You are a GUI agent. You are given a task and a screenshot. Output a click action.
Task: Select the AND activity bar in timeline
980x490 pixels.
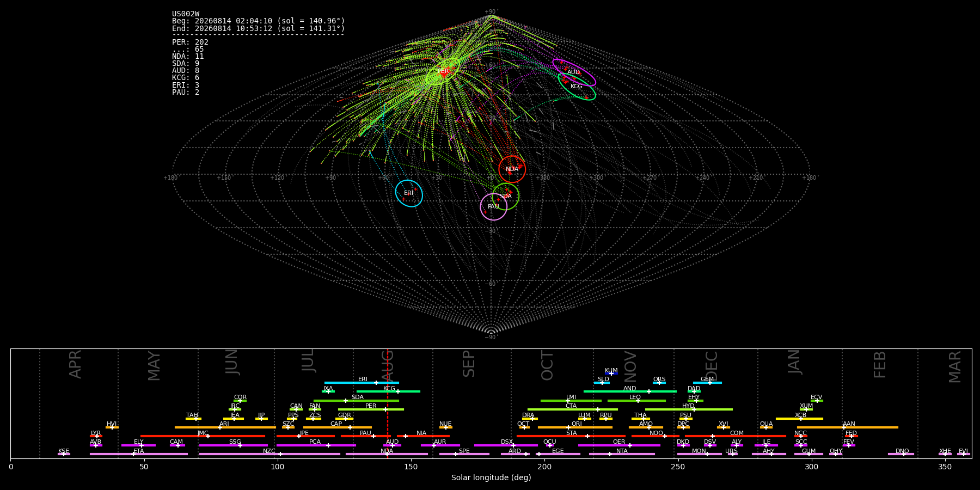click(x=630, y=391)
